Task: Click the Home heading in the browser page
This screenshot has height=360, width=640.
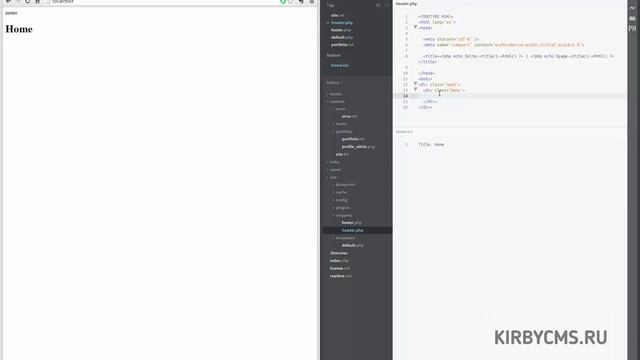Action: point(19,29)
